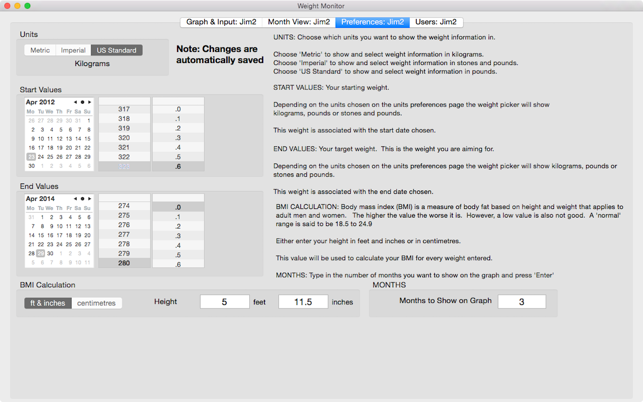Choose day 25 in Apr 2014 calendar
Screen dimensions: 643x402
tap(68, 244)
